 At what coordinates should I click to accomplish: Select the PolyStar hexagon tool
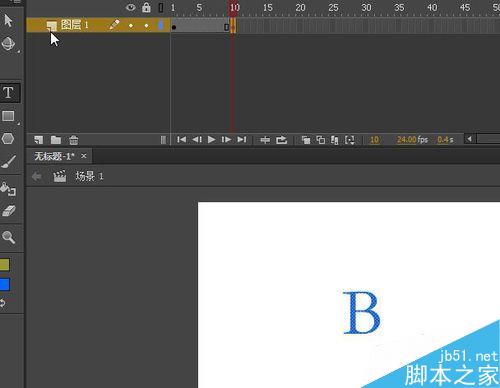pyautogui.click(x=8, y=139)
